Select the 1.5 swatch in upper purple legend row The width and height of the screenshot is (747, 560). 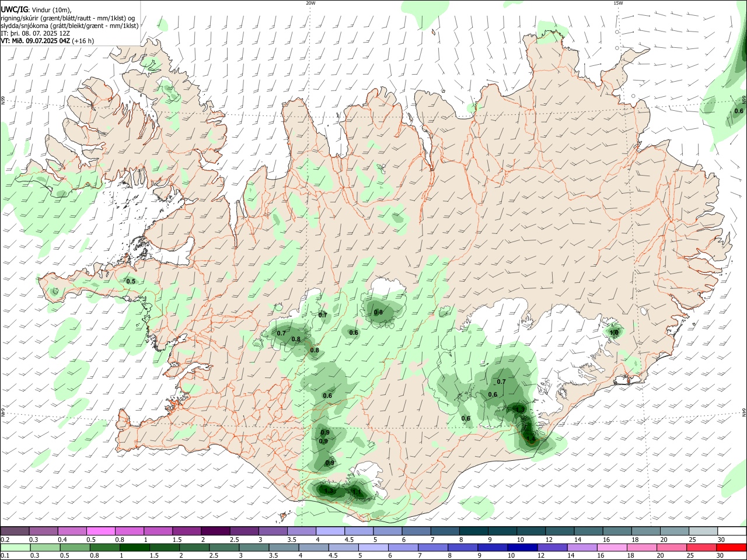[x=187, y=531]
